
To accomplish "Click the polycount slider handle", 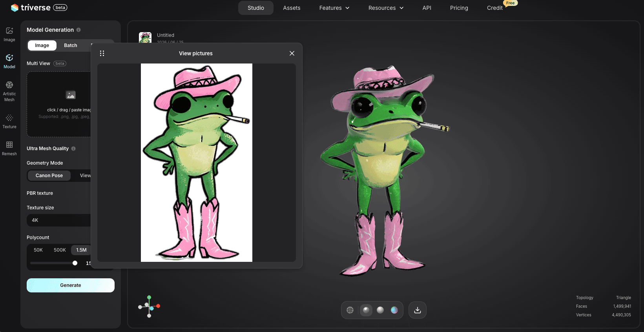I will click(75, 263).
